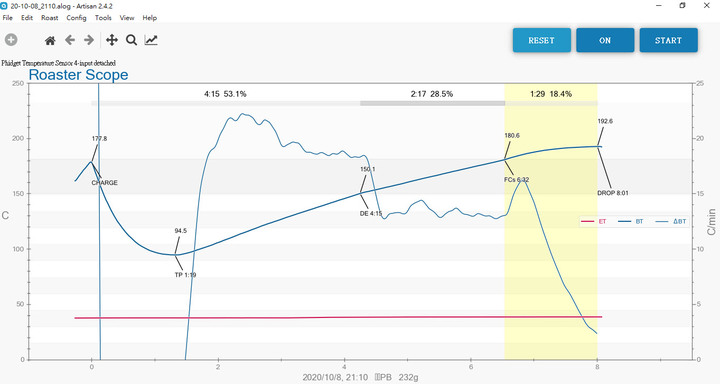Click the RESET button
Screen dimensions: 720x384
542,40
